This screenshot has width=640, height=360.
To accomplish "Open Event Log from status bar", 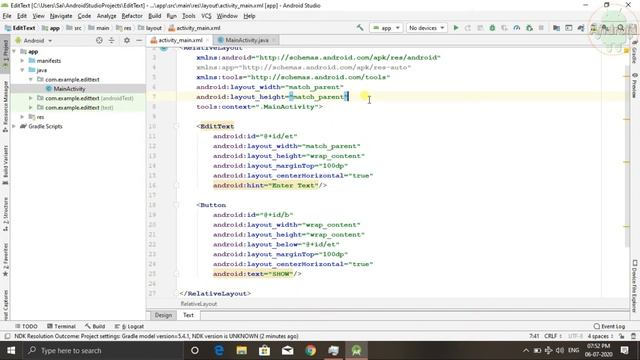I will (x=609, y=326).
